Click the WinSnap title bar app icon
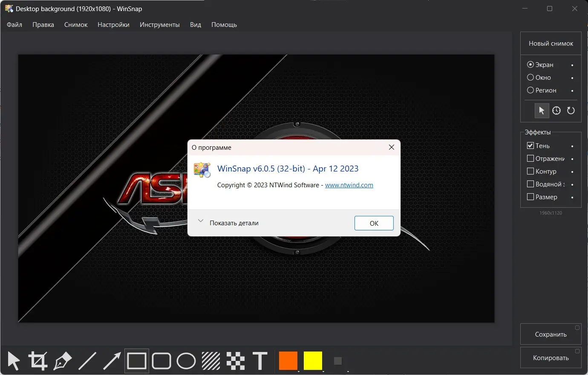 point(9,9)
